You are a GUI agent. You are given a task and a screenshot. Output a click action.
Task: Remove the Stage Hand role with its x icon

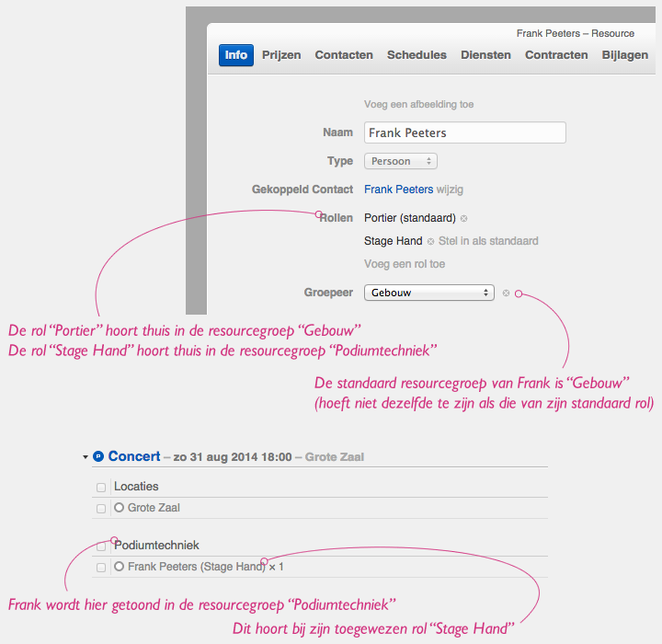pos(430,241)
